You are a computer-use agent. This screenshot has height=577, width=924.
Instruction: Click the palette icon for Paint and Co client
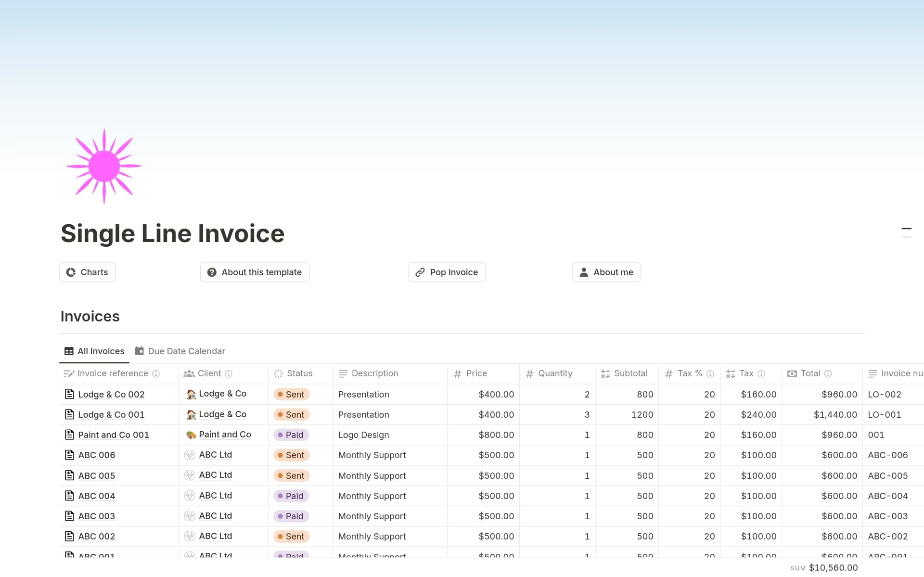pyautogui.click(x=191, y=434)
